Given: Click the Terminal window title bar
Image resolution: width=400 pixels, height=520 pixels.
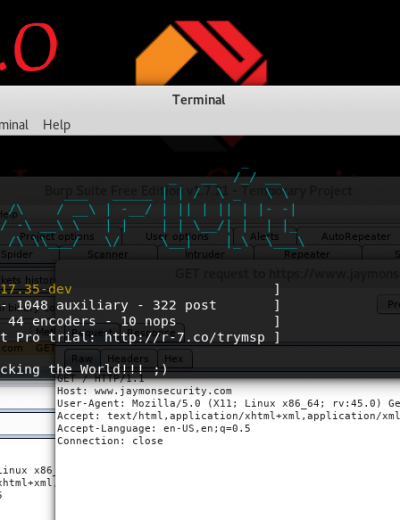Looking at the screenshot, I should point(199,100).
